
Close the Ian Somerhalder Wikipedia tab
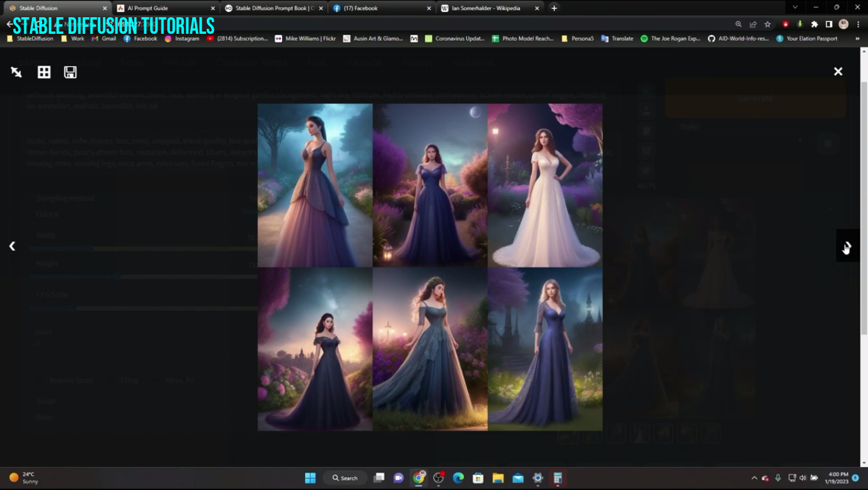(537, 8)
